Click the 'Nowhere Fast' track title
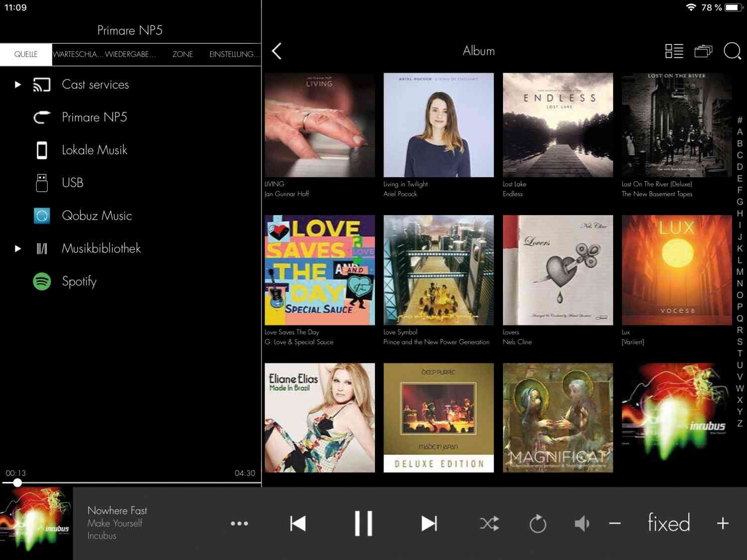The height and width of the screenshot is (560, 747). coord(117,511)
